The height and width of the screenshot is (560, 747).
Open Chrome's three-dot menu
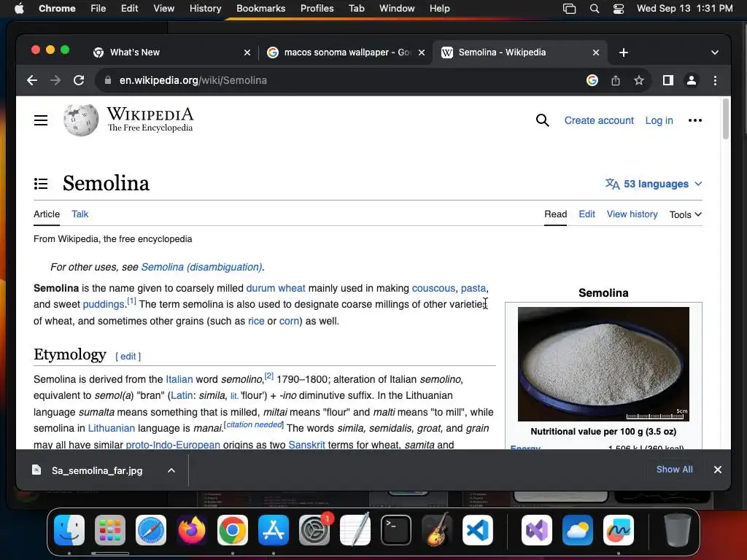click(x=715, y=80)
